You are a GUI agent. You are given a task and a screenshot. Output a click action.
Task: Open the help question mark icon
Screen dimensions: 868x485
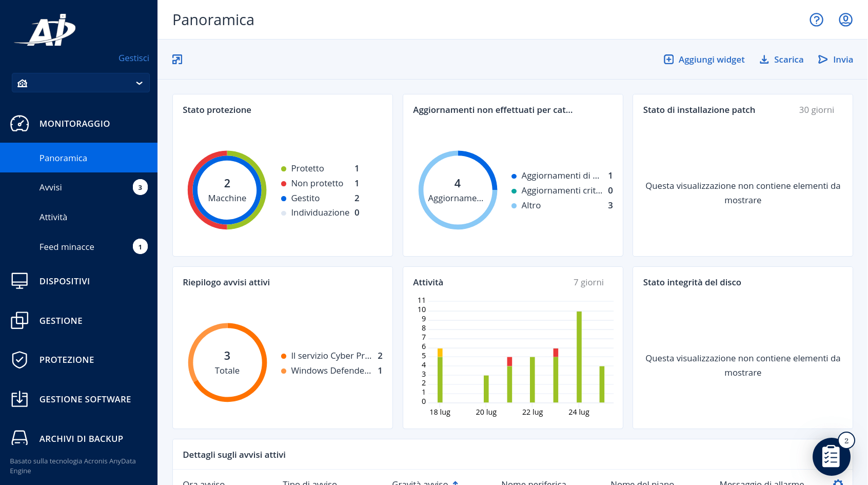816,20
